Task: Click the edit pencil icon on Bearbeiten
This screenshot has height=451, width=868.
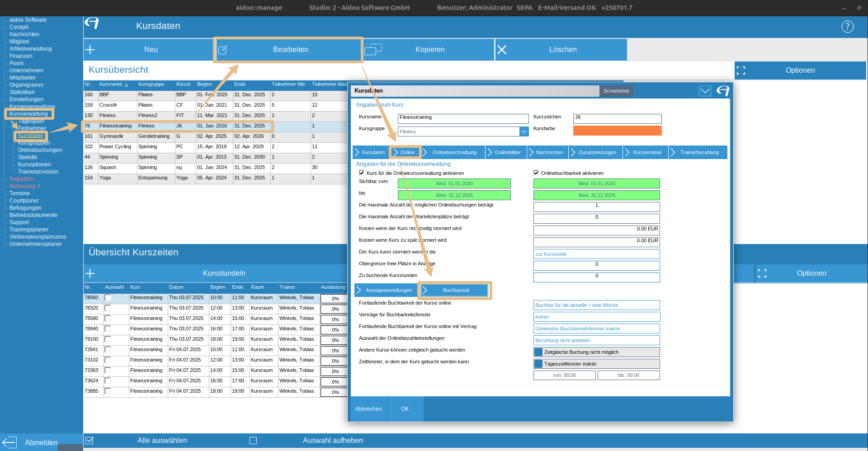Action: pyautogui.click(x=222, y=50)
